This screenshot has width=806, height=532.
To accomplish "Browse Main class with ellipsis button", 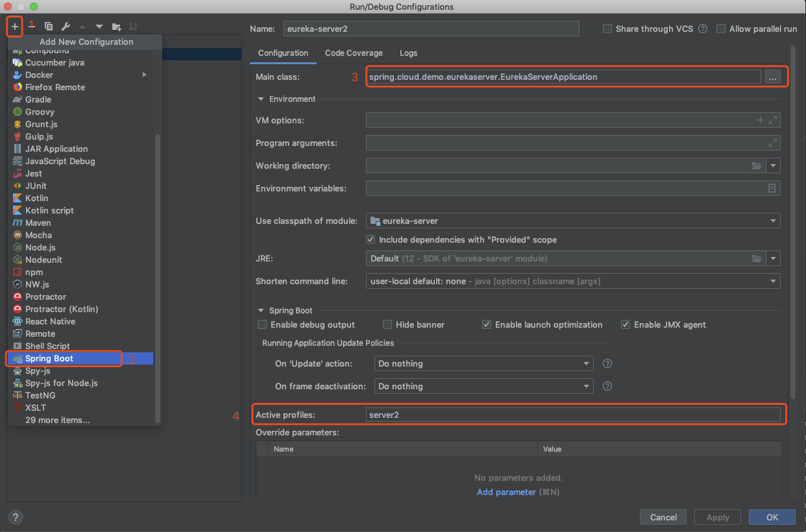I will 772,77.
